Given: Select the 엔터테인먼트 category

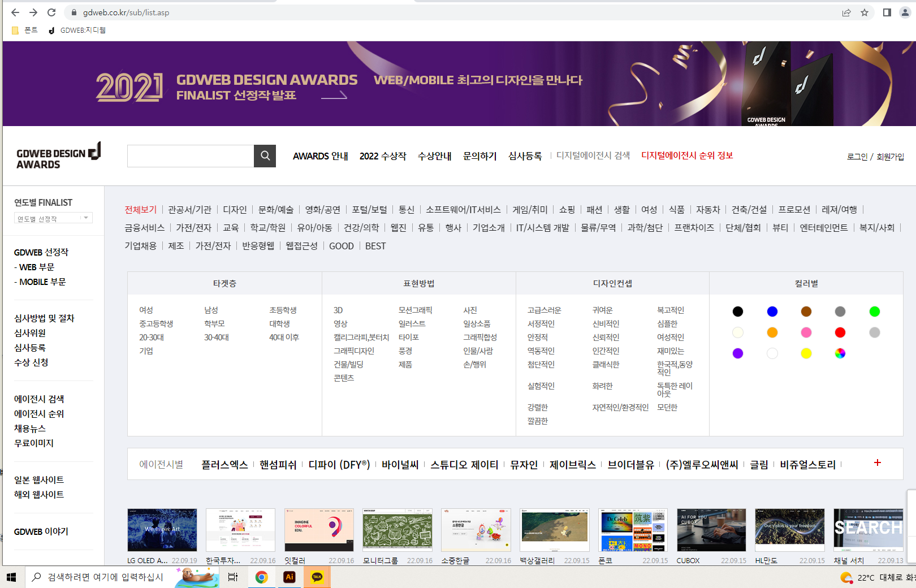Looking at the screenshot, I should pyautogui.click(x=823, y=228).
